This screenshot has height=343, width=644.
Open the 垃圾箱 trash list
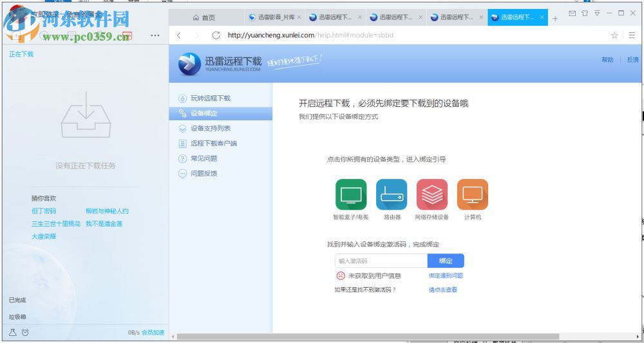[17, 317]
